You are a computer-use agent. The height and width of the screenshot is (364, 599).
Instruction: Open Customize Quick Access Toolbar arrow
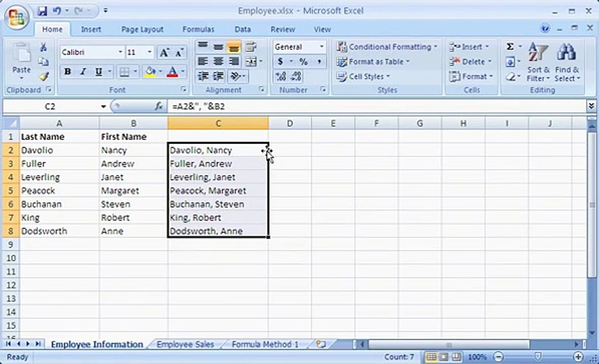pyautogui.click(x=105, y=11)
